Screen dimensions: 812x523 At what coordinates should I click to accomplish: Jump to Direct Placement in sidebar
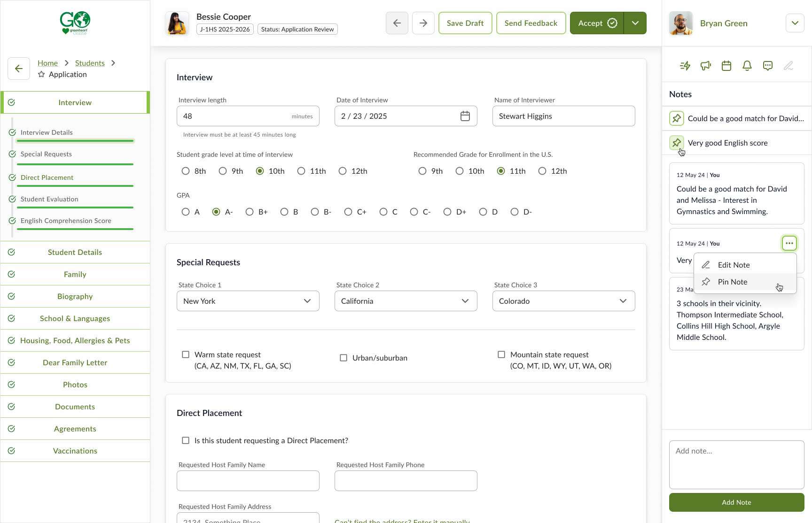pyautogui.click(x=47, y=177)
